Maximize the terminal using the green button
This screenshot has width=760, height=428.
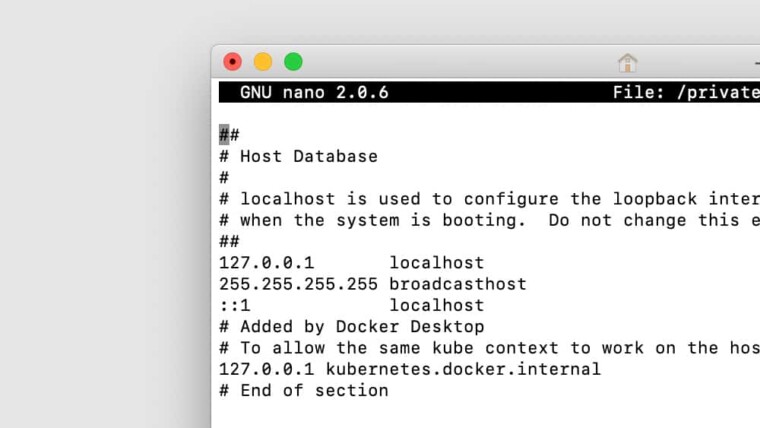(x=293, y=62)
